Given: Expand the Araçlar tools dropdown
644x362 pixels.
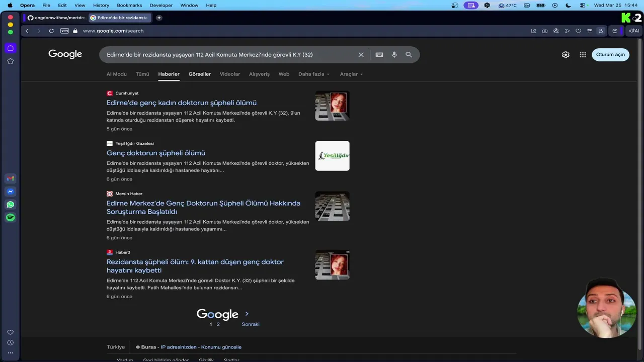Looking at the screenshot, I should (351, 74).
